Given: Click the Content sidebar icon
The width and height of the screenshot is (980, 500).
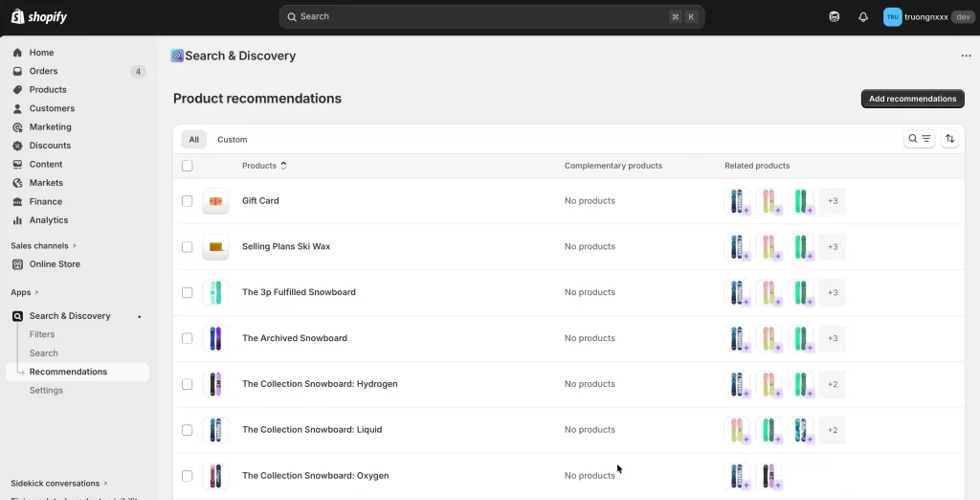Looking at the screenshot, I should (x=17, y=164).
